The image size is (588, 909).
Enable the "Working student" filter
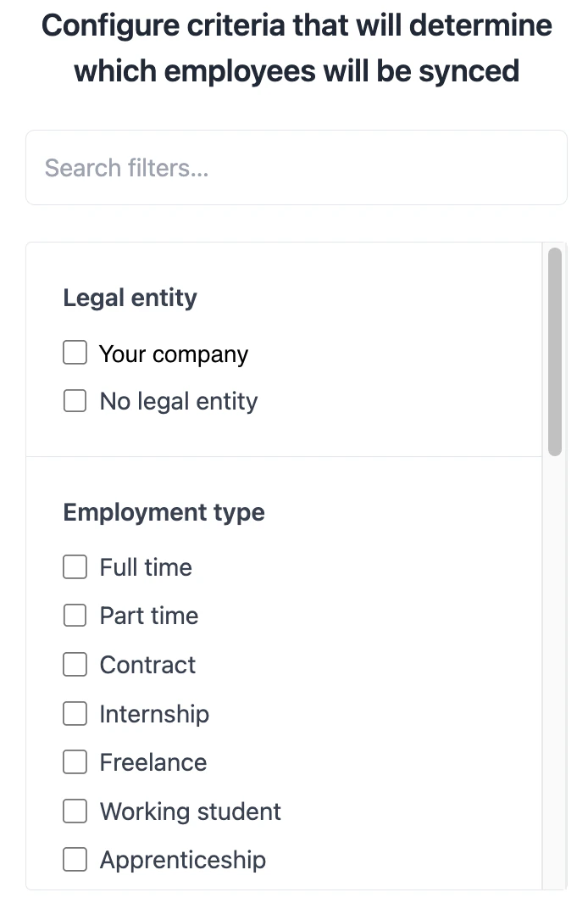point(75,811)
